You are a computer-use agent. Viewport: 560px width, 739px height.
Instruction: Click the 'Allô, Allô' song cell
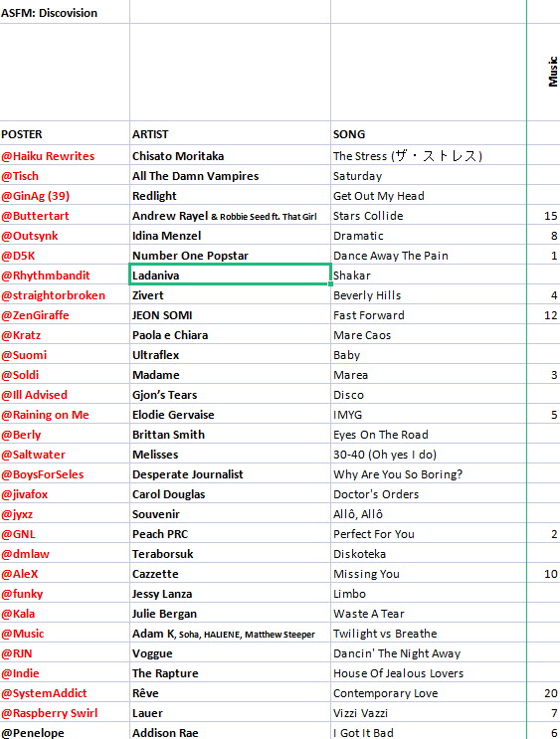pyautogui.click(x=429, y=513)
